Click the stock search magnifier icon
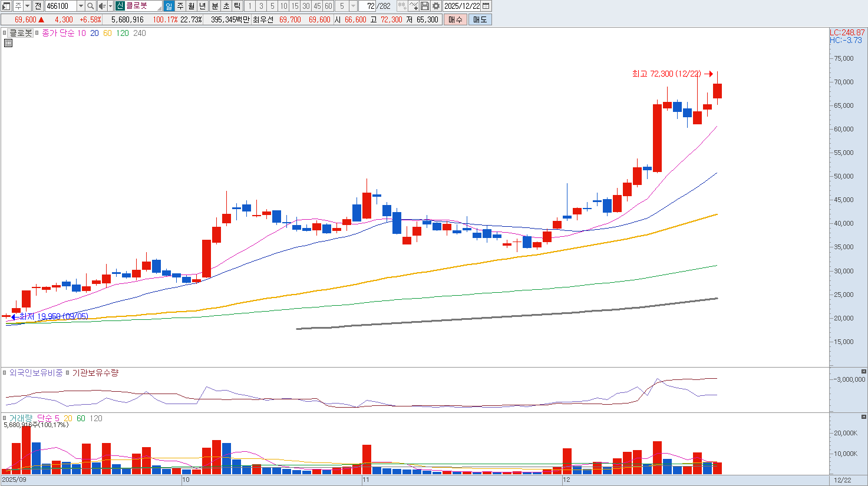The height and width of the screenshot is (486, 868). click(90, 6)
